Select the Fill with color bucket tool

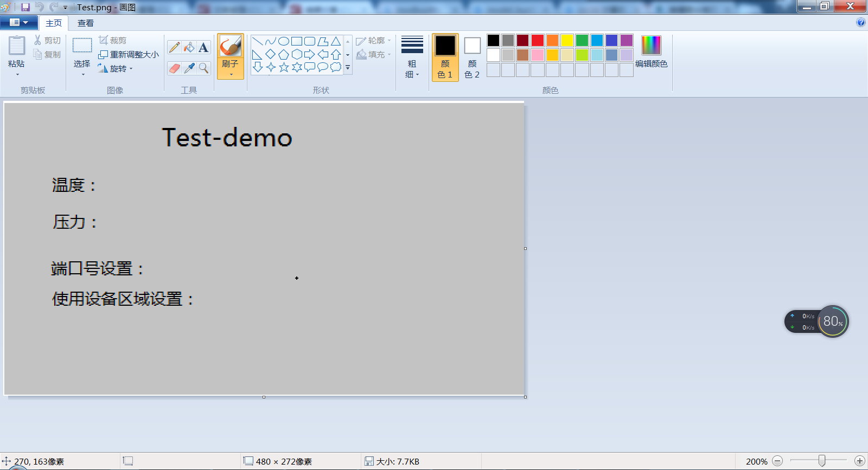tap(189, 47)
